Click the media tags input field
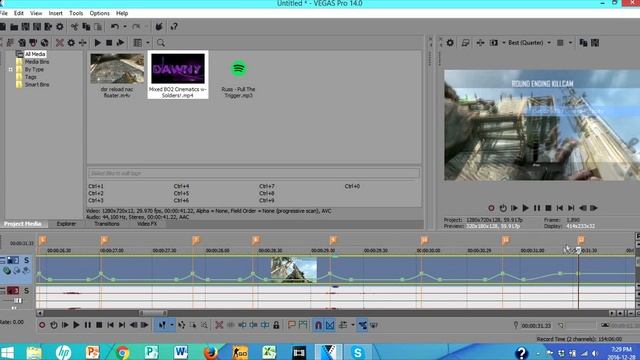 (253, 173)
